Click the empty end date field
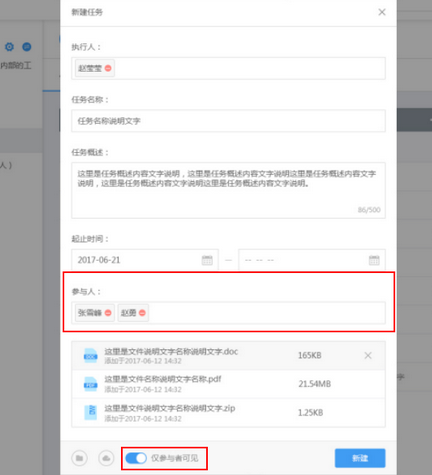432x475 pixels. [x=312, y=259]
